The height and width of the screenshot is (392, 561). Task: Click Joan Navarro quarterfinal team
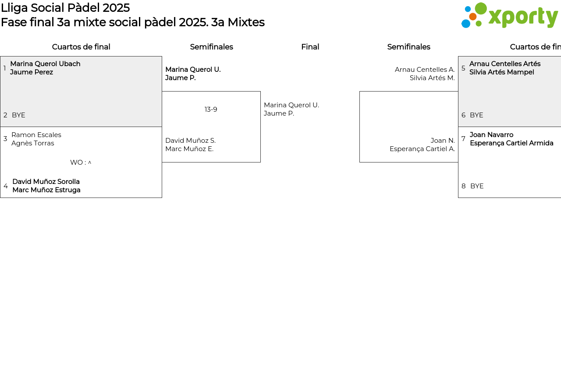[511, 139]
